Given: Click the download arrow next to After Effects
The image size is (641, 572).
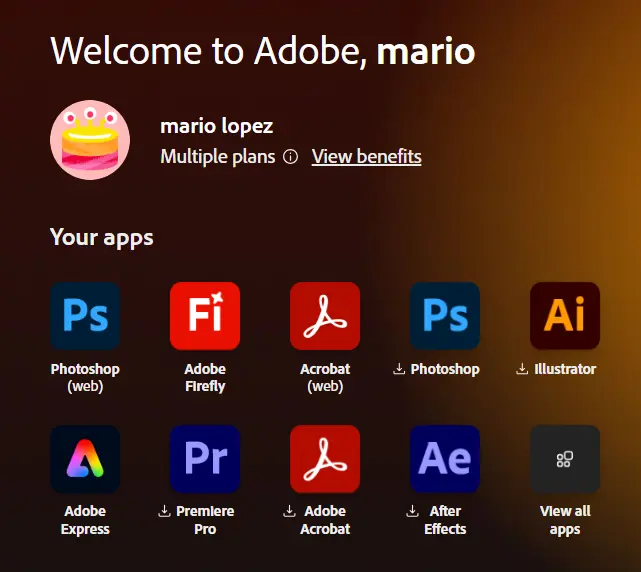Looking at the screenshot, I should (412, 511).
